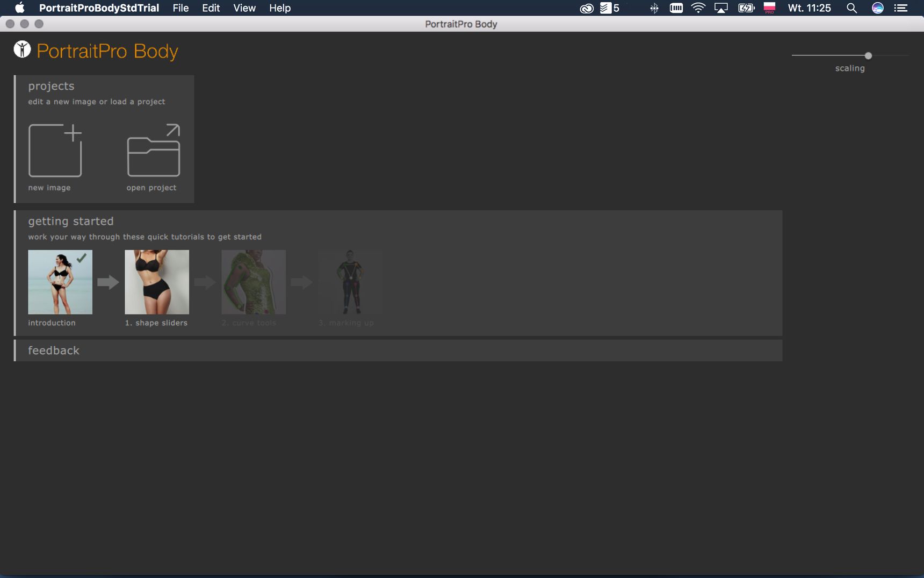
Task: Select the marking up tutorial thumbnail
Action: click(350, 282)
